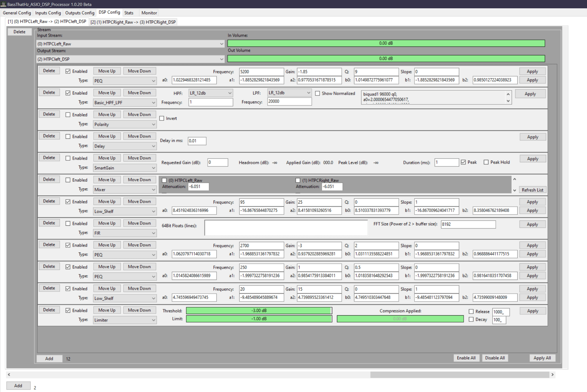
Task: Click the Apply All button
Action: pyautogui.click(x=542, y=358)
